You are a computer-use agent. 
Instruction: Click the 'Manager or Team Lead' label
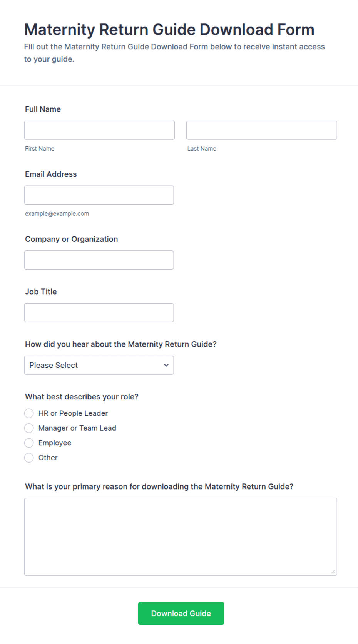[x=77, y=428]
